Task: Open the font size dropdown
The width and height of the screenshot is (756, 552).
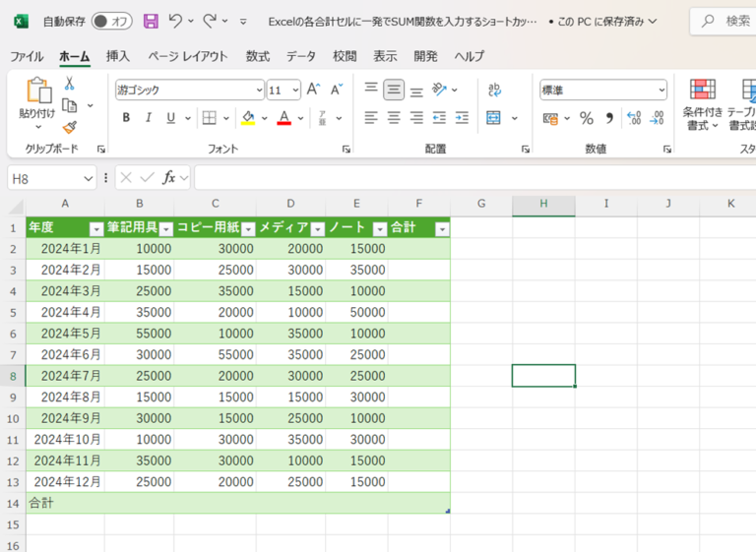Action: tap(295, 91)
